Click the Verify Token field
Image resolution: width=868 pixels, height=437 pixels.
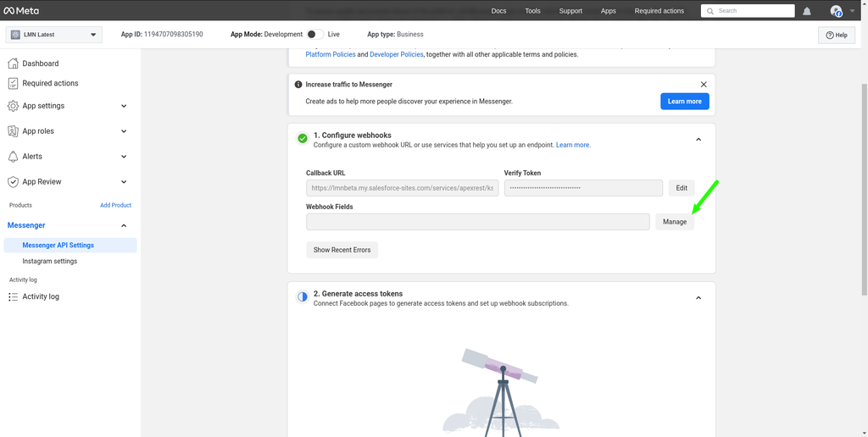click(583, 188)
